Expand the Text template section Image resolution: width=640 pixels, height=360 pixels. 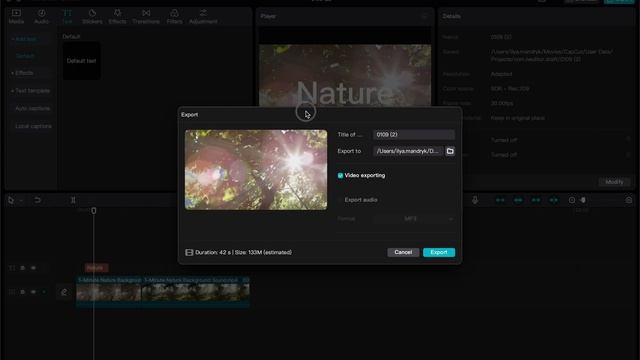31,91
